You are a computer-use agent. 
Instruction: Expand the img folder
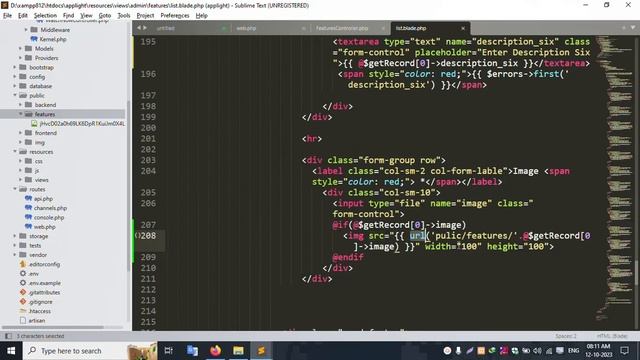(x=20, y=142)
